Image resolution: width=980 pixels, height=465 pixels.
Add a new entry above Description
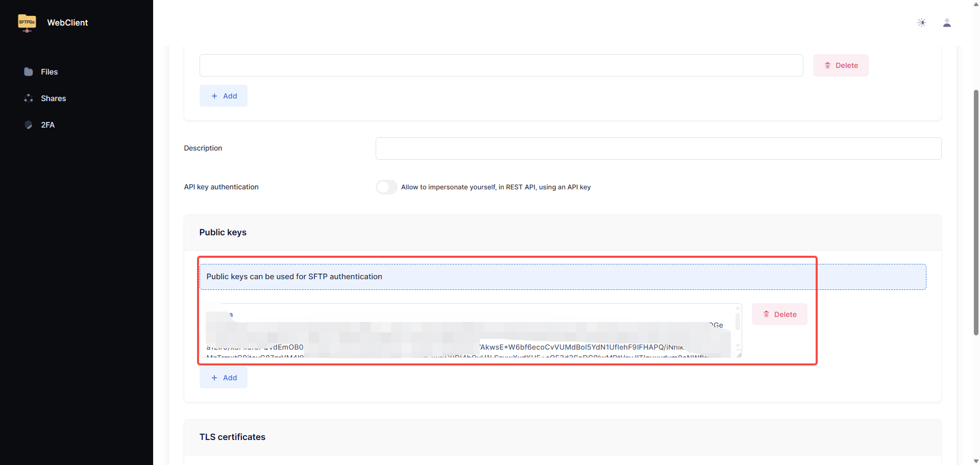[x=224, y=96]
